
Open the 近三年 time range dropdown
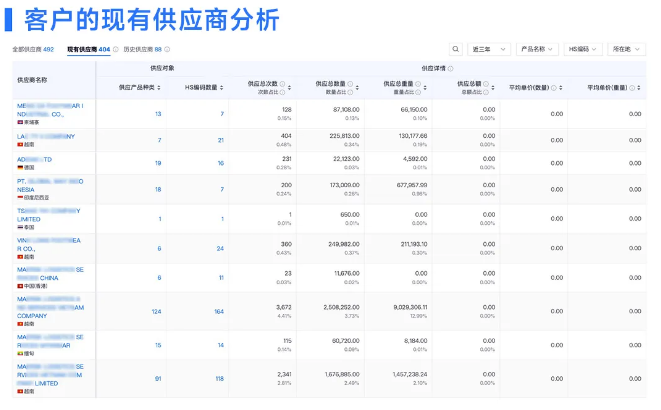point(490,48)
